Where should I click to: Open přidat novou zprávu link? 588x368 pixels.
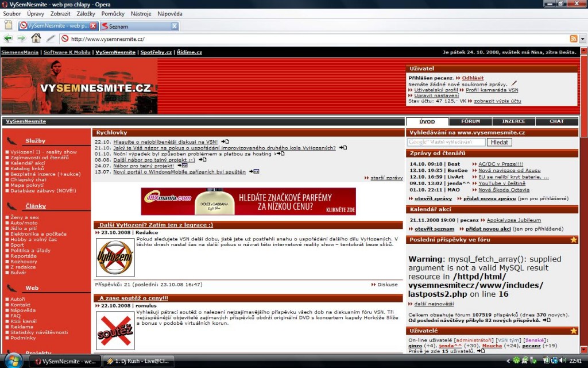point(489,198)
